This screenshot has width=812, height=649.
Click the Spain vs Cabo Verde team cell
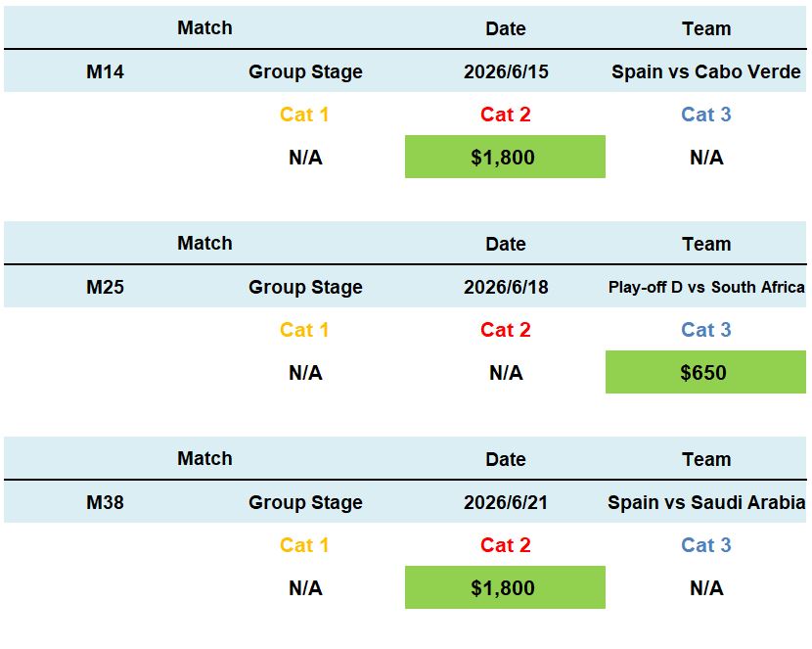coord(705,71)
